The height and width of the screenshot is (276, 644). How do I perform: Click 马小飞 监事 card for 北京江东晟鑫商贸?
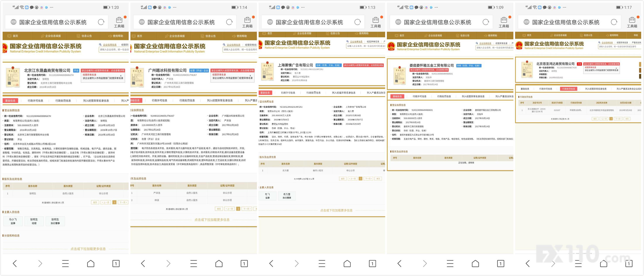[13, 221]
